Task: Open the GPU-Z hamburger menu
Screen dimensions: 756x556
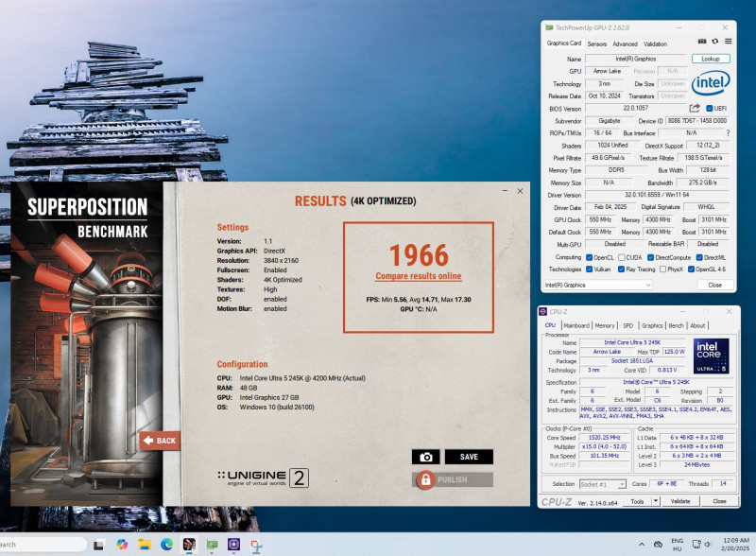Action: [728, 42]
